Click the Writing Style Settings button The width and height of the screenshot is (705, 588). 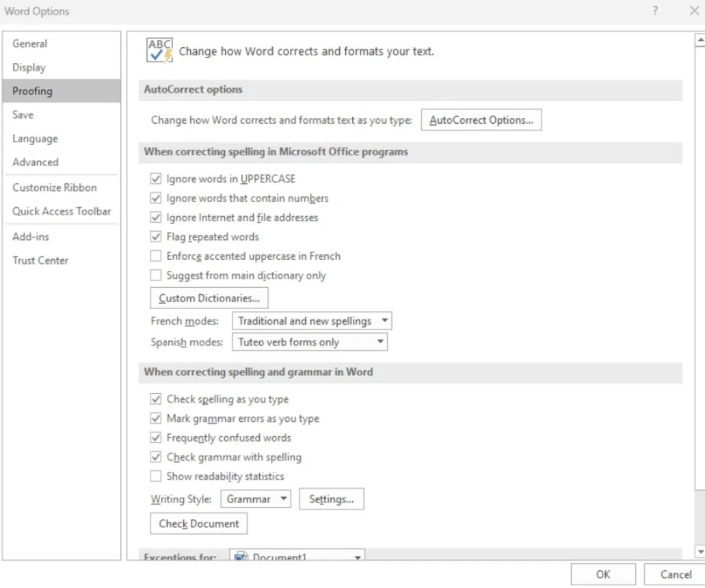tap(332, 499)
